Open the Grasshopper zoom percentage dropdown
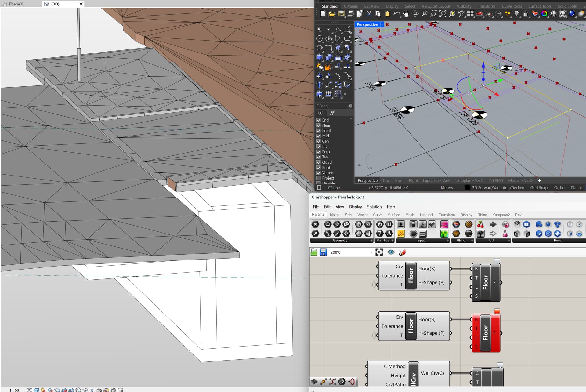Viewport: 586px width, 392px height. (x=371, y=252)
